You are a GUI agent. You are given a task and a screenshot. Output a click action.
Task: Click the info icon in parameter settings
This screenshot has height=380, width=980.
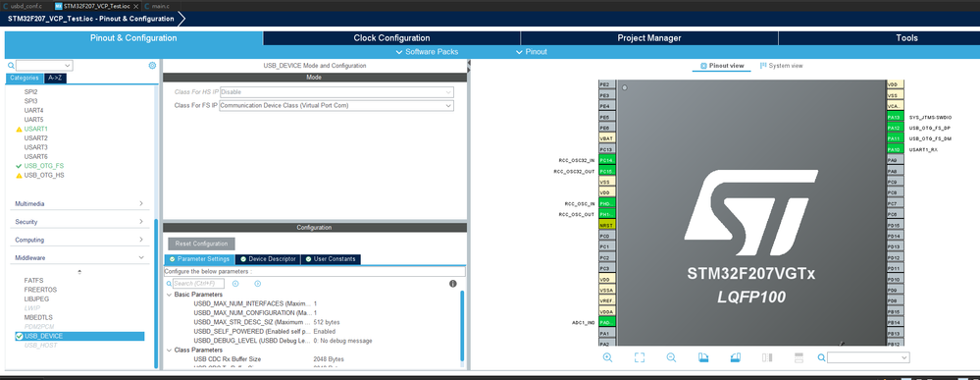pyautogui.click(x=453, y=284)
